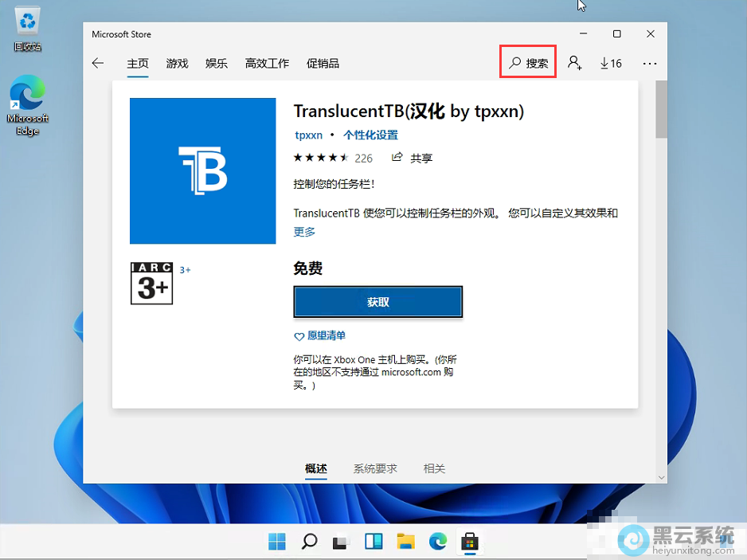The width and height of the screenshot is (747, 560).
Task: Open the account profile icon
Action: pos(575,62)
